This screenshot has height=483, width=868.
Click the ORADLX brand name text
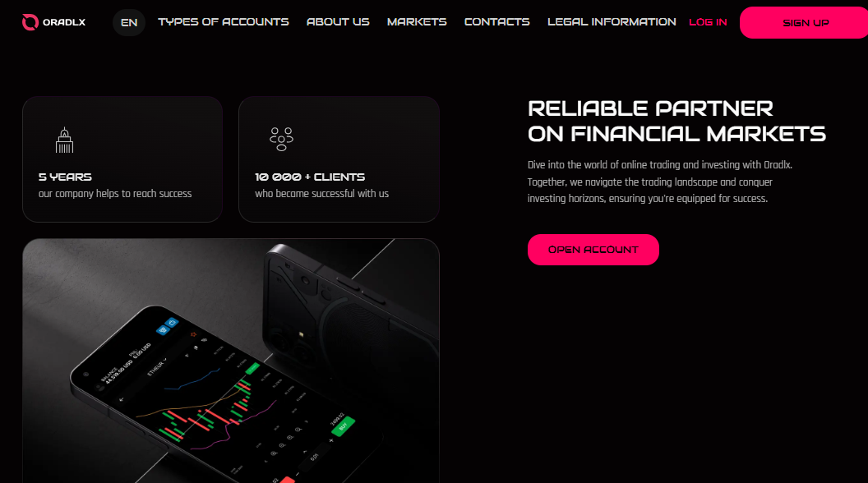64,23
